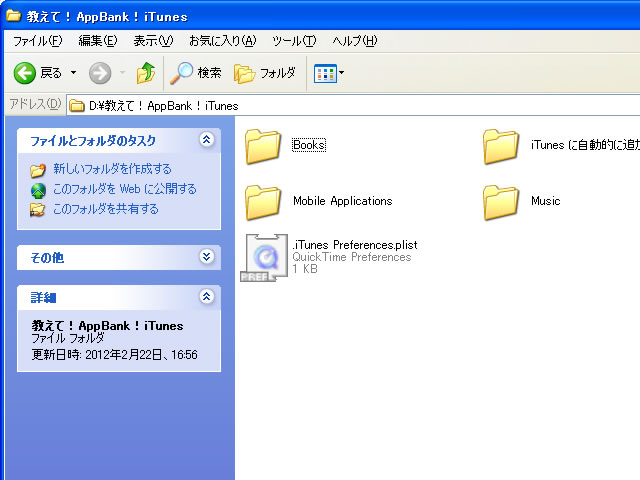
Task: Click the view mode grid icon
Action: (325, 73)
